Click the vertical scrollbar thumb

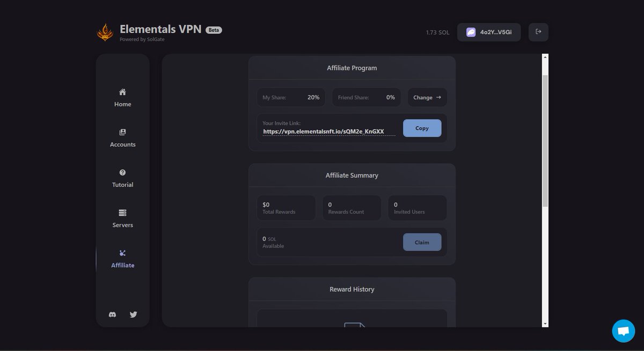click(545, 141)
